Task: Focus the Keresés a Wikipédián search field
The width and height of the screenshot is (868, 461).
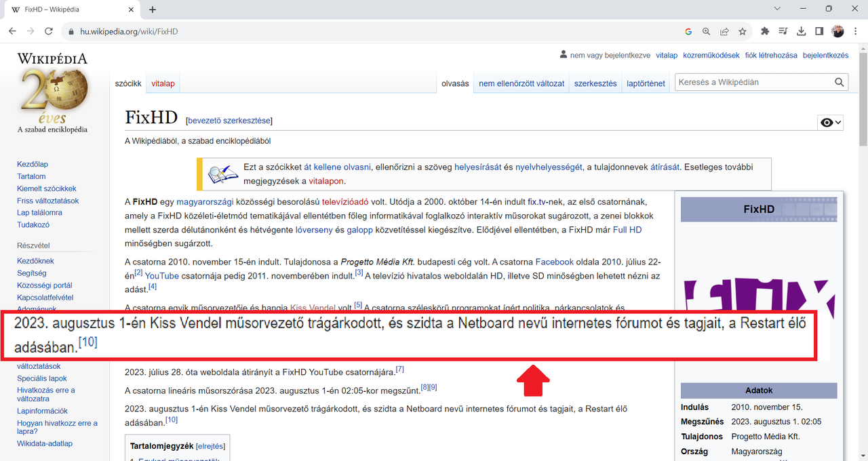Action: (753, 82)
